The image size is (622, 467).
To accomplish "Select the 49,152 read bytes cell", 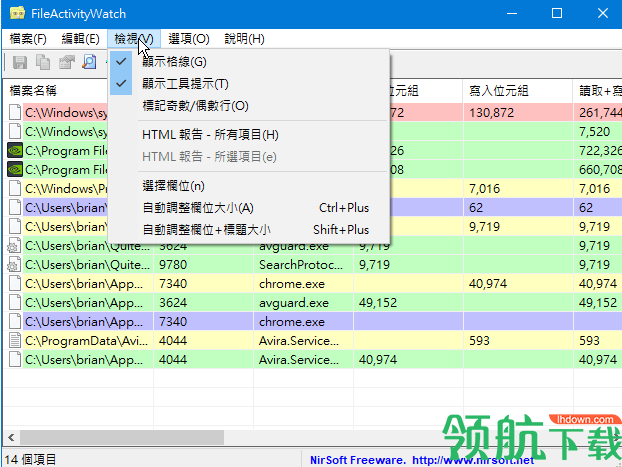I will (x=408, y=303).
